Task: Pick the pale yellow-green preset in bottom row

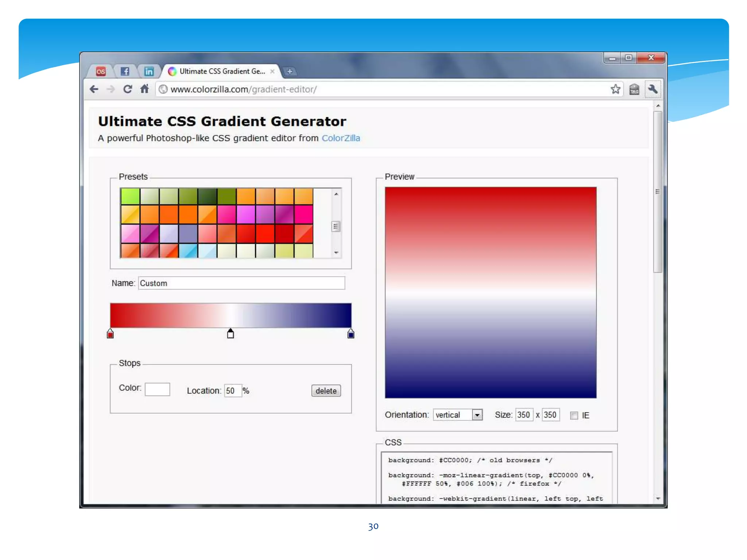Action: point(303,251)
